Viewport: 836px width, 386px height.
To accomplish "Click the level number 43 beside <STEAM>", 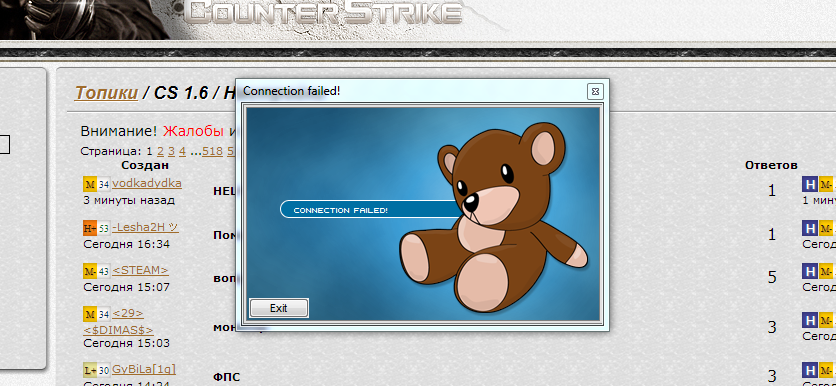I will coord(104,271).
